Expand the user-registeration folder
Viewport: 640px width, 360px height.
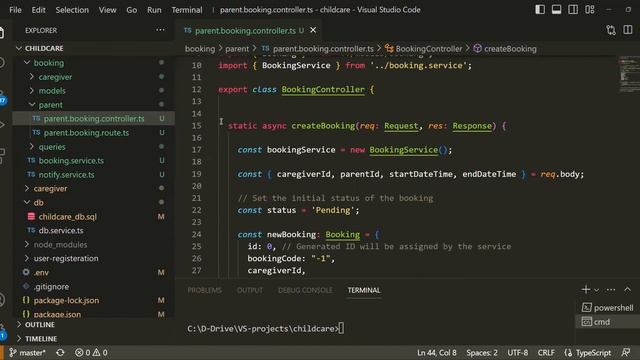coord(94,258)
